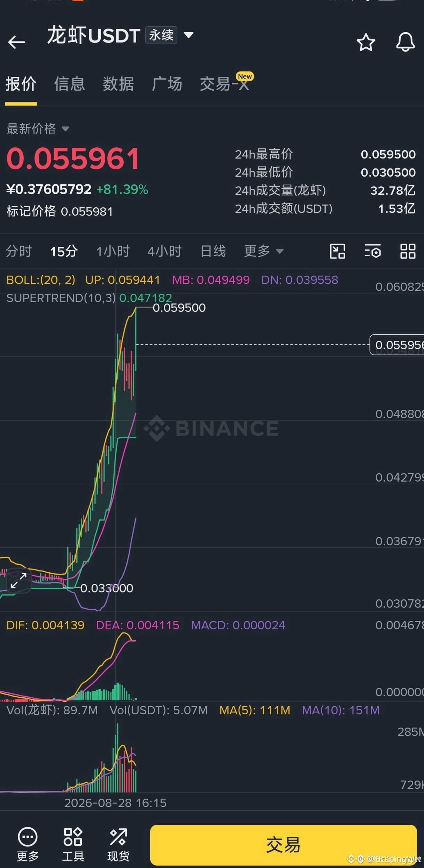Switch to 信息 tab
The image size is (424, 868).
pos(69,84)
